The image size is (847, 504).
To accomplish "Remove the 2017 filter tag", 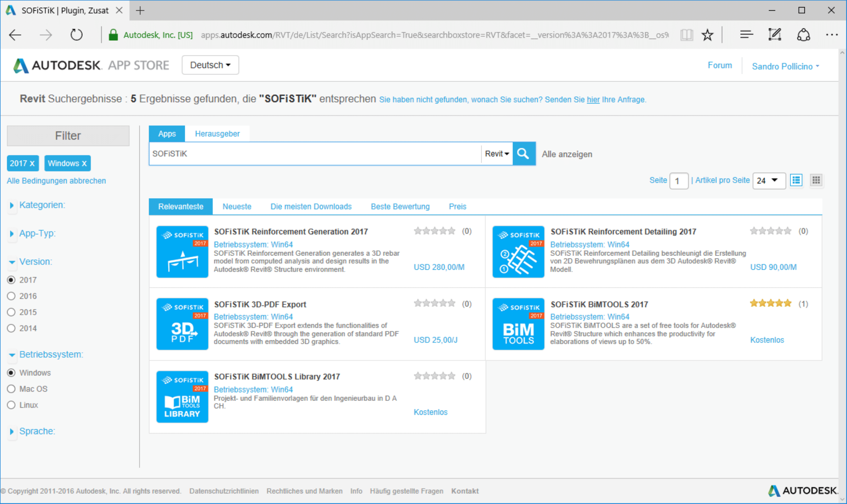I will [x=32, y=163].
